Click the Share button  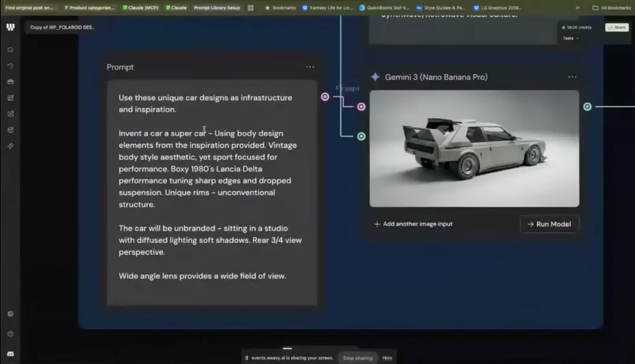point(617,27)
